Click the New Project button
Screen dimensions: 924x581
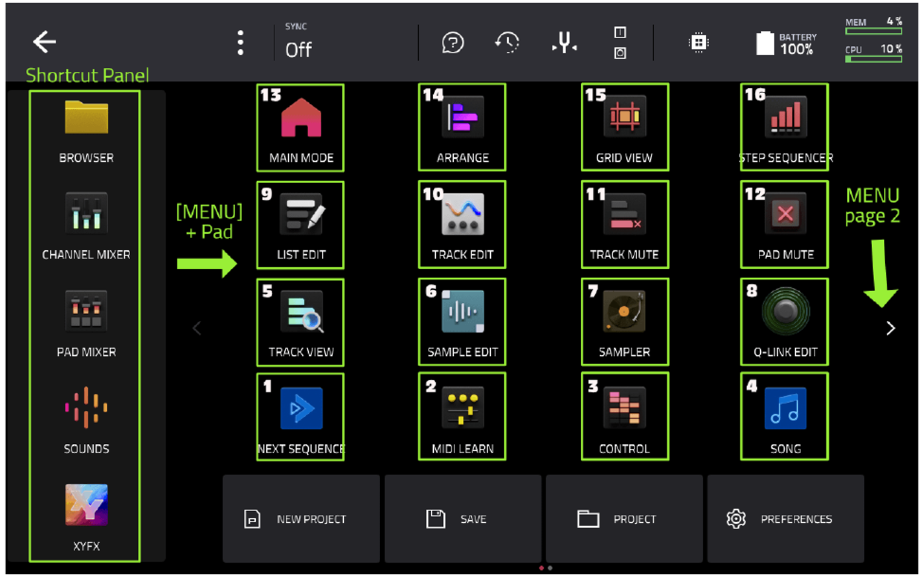pos(301,519)
